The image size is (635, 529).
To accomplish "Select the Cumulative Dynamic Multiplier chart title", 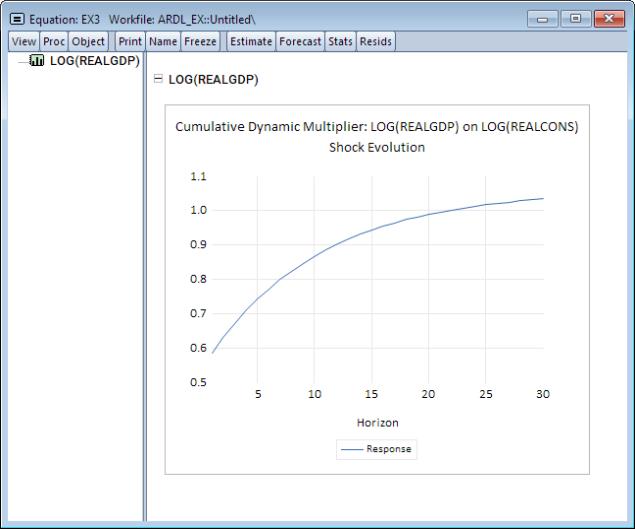I will point(377,137).
